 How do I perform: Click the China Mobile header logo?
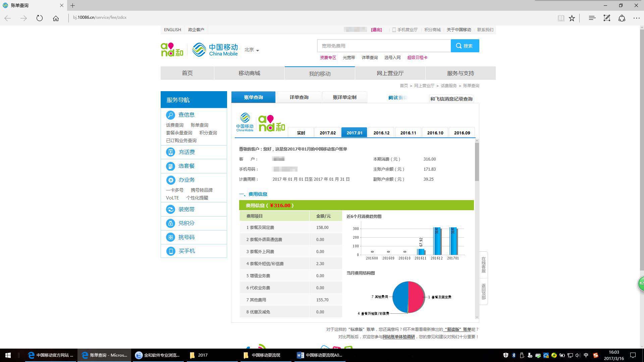point(215,50)
